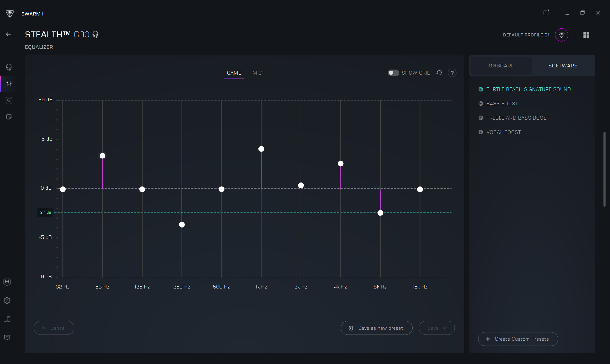Click the 500 Hz slider handle
610x364 pixels.
[222, 189]
